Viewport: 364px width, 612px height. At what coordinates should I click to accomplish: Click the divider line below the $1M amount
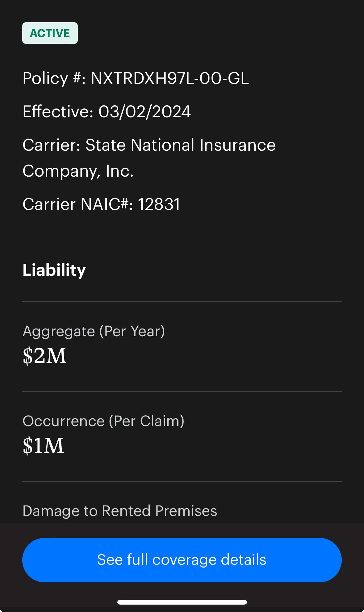coord(182,481)
